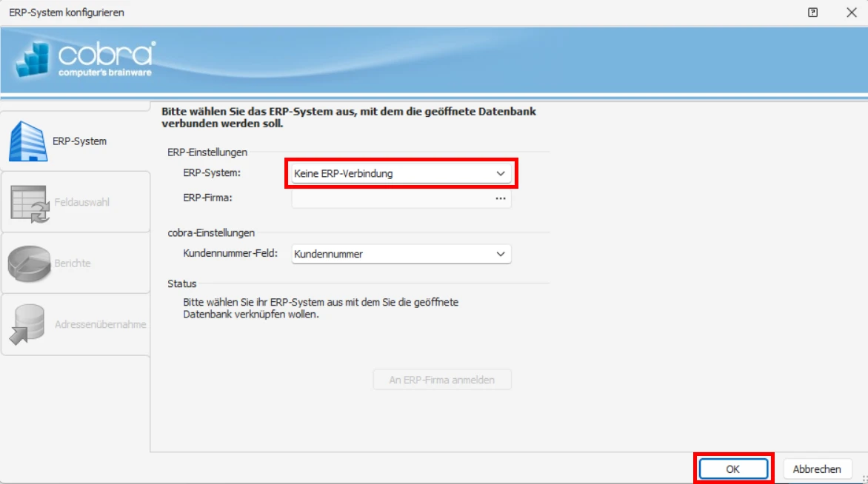Cancel with the Abbrechen button

click(817, 469)
